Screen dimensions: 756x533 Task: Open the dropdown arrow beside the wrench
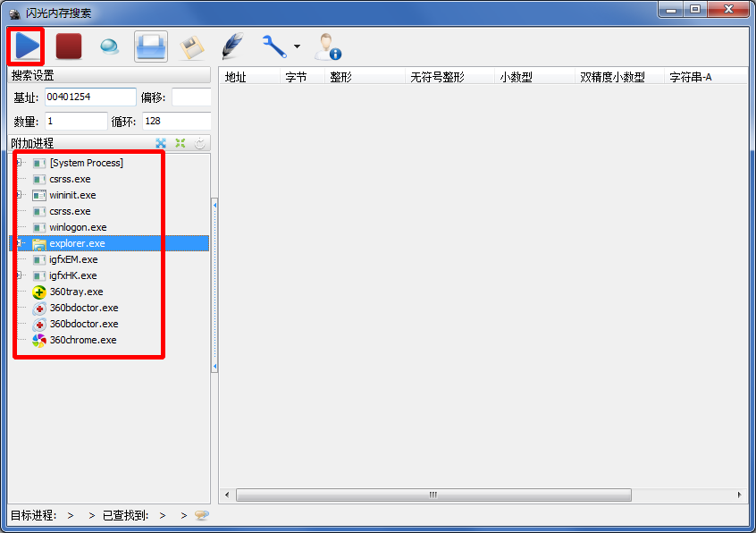click(x=297, y=47)
